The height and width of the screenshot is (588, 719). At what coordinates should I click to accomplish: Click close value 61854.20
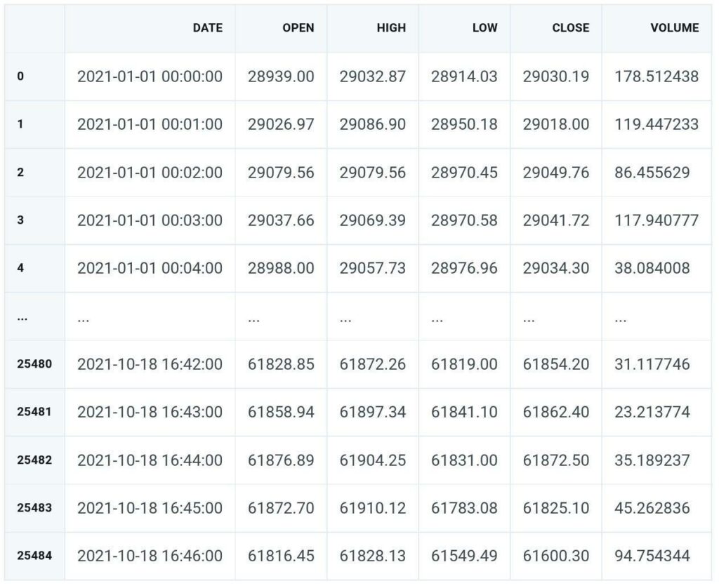coord(556,364)
